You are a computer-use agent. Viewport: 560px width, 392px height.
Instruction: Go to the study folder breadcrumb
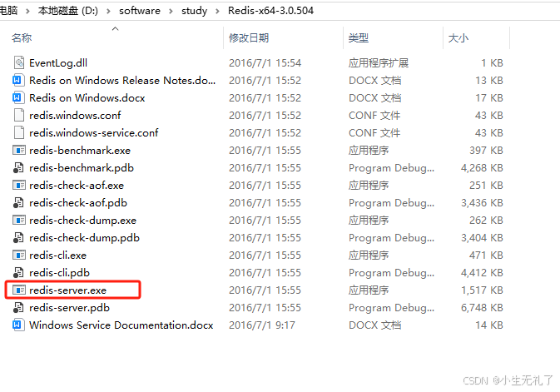(194, 11)
